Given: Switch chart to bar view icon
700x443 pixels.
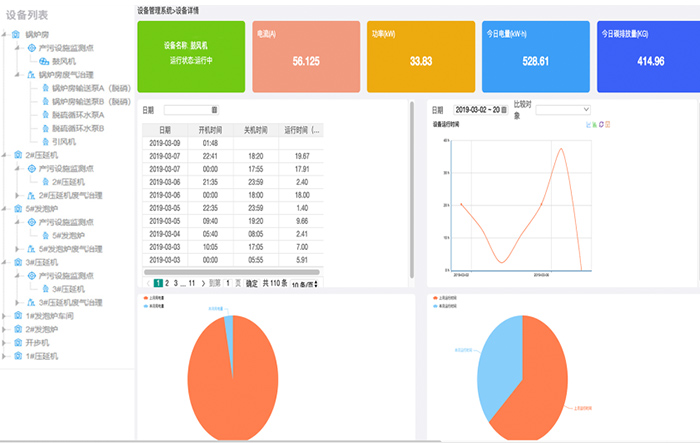Looking at the screenshot, I should click(593, 125).
